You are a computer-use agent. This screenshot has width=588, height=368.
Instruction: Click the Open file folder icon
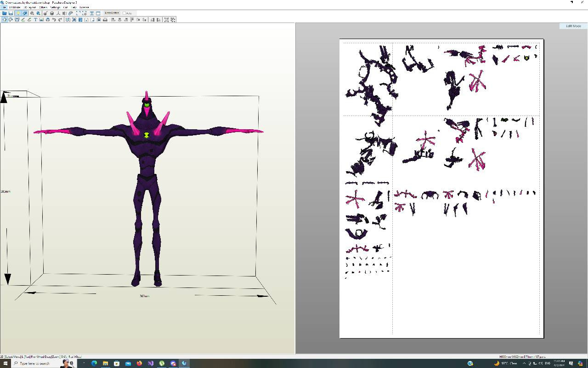(5, 13)
